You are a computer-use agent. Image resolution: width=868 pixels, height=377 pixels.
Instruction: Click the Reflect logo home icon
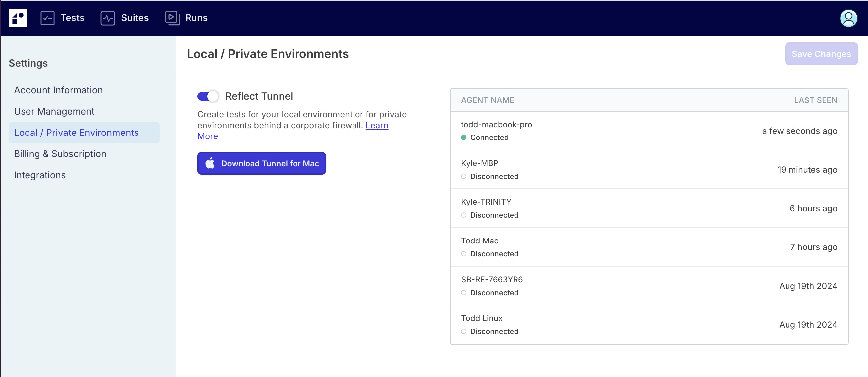18,18
